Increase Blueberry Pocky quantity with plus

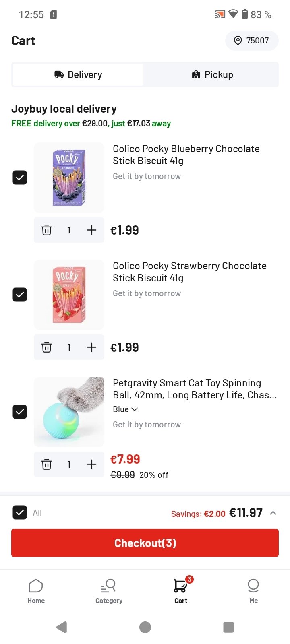(92, 230)
